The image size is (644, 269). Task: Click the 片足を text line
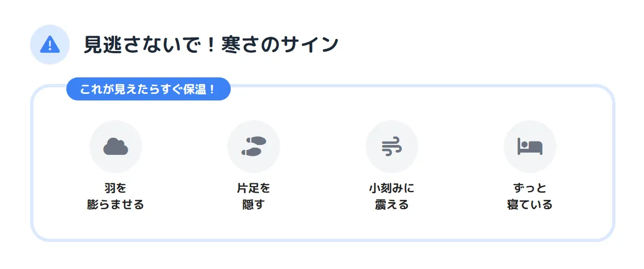click(254, 188)
